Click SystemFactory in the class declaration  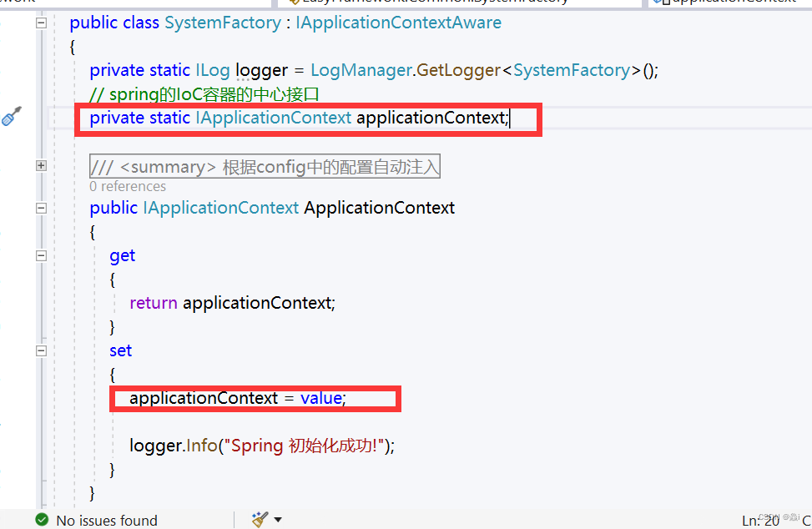[223, 23]
